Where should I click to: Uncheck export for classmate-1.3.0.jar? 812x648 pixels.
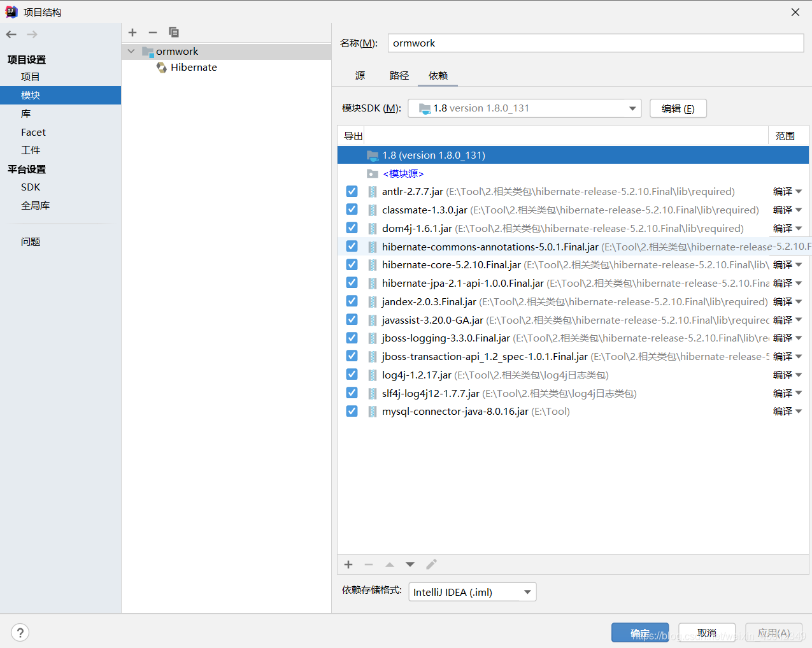pyautogui.click(x=352, y=209)
